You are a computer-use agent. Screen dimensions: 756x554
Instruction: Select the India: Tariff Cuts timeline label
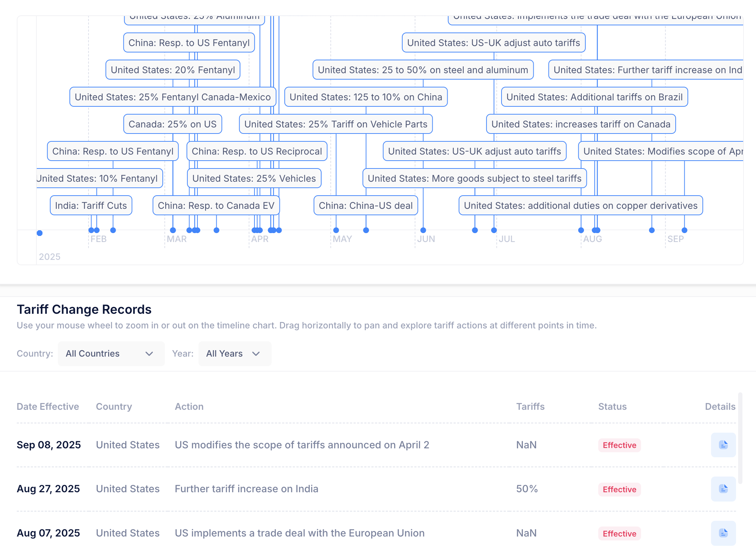pyautogui.click(x=91, y=206)
